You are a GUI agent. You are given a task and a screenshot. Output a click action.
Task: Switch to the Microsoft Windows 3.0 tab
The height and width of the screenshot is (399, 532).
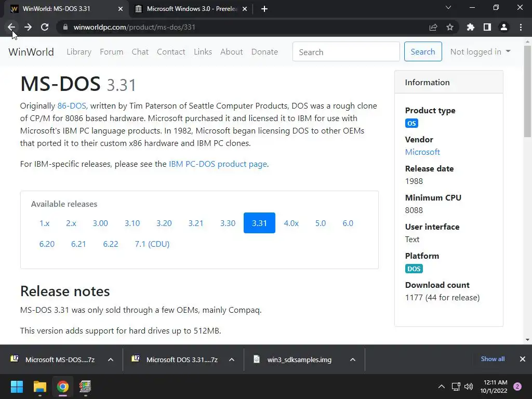191,9
